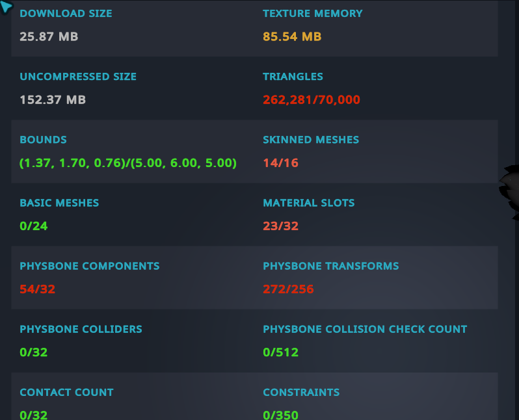The width and height of the screenshot is (519, 420).
Task: Select the 0/512 collision check count value
Action: [281, 352]
